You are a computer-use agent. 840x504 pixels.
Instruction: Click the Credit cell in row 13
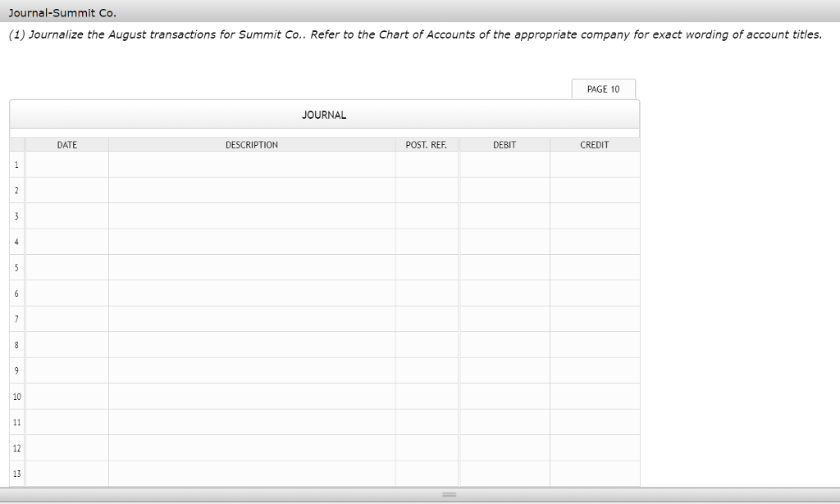pyautogui.click(x=595, y=474)
